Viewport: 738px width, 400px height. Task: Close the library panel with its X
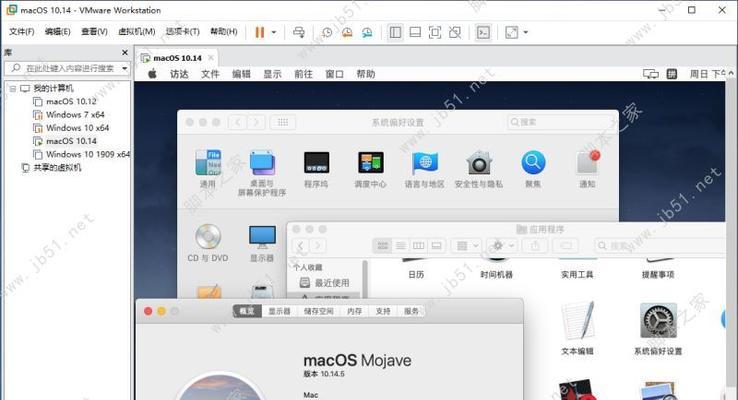tap(125, 52)
